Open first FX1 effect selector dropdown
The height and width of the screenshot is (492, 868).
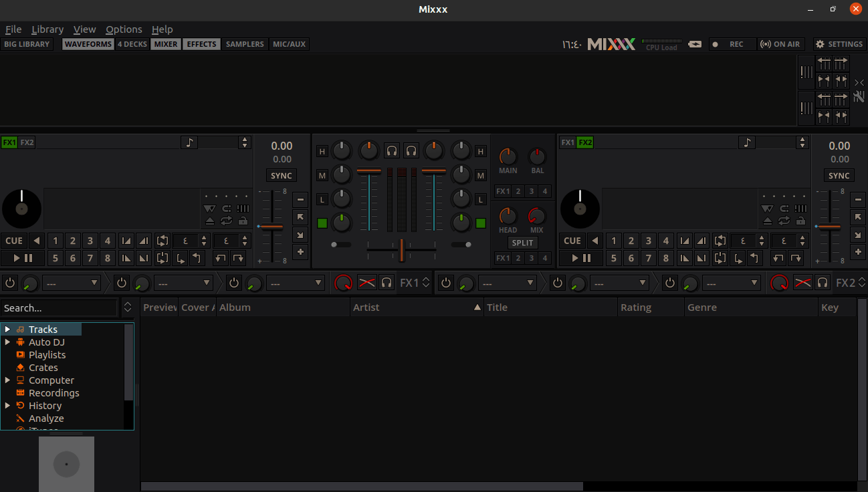point(72,283)
